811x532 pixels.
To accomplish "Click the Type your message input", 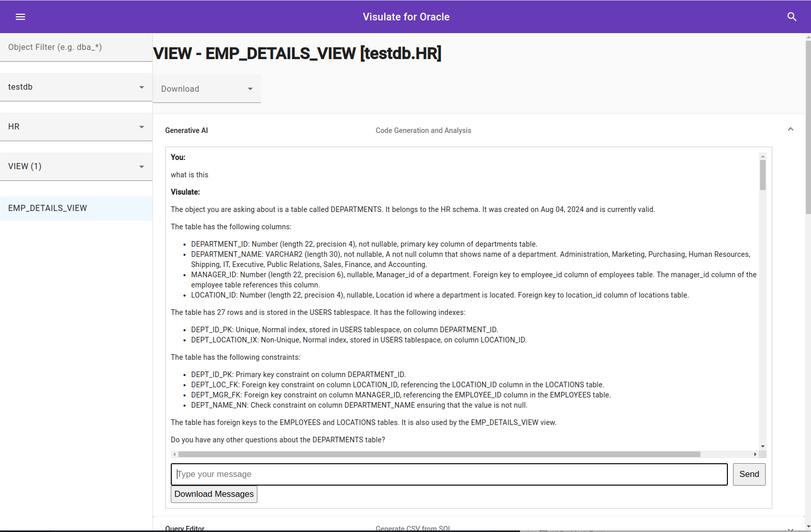I will point(449,474).
